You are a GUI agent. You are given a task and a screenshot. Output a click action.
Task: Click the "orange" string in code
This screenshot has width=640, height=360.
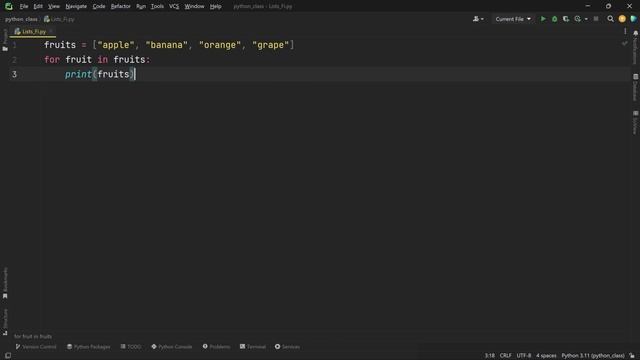[220, 45]
